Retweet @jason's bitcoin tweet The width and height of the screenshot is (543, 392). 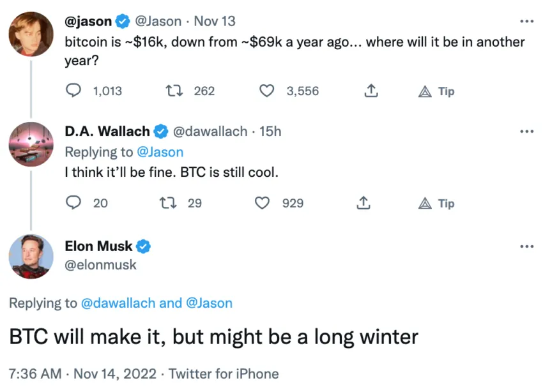(x=174, y=91)
